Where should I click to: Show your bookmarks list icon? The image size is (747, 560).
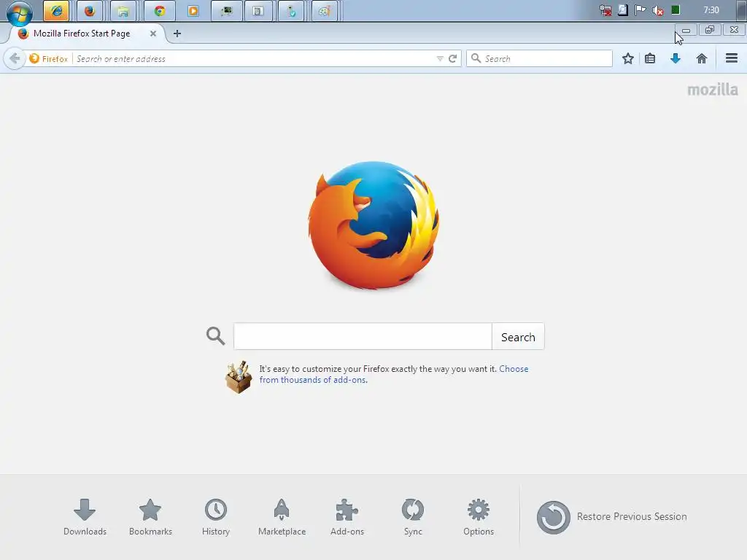click(650, 58)
